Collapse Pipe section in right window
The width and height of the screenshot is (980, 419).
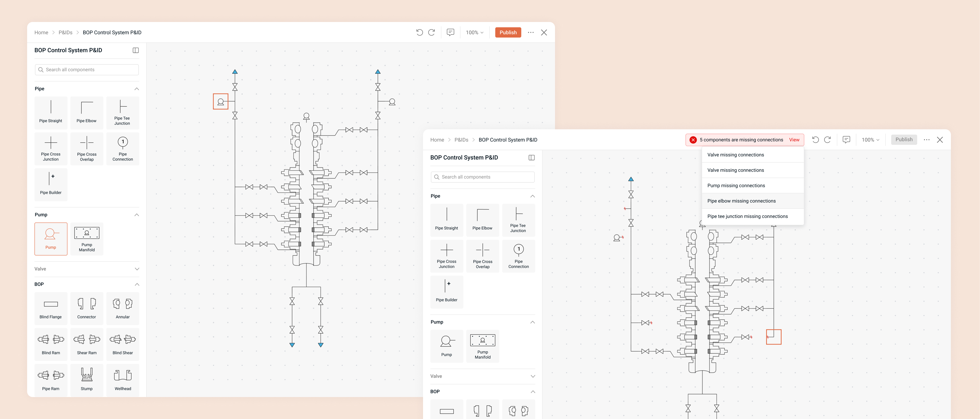click(x=533, y=196)
